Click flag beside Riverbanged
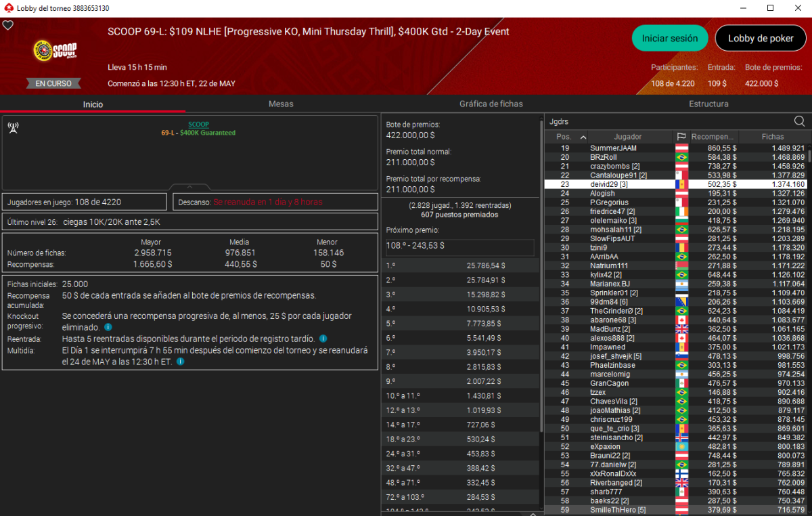The image size is (812, 516). click(681, 483)
